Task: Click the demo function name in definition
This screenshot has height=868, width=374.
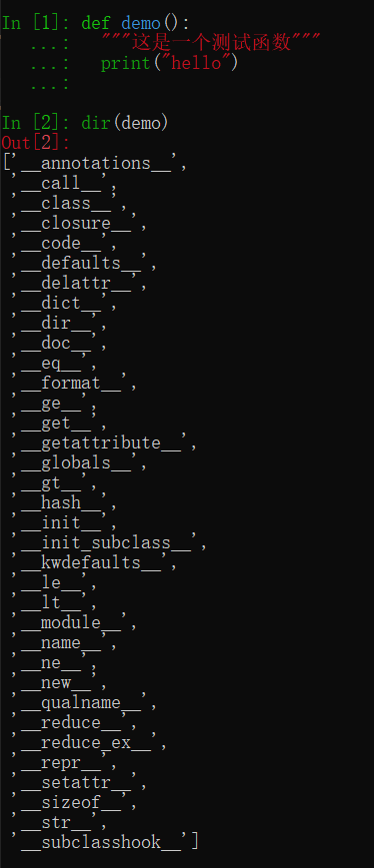Action: [141, 23]
